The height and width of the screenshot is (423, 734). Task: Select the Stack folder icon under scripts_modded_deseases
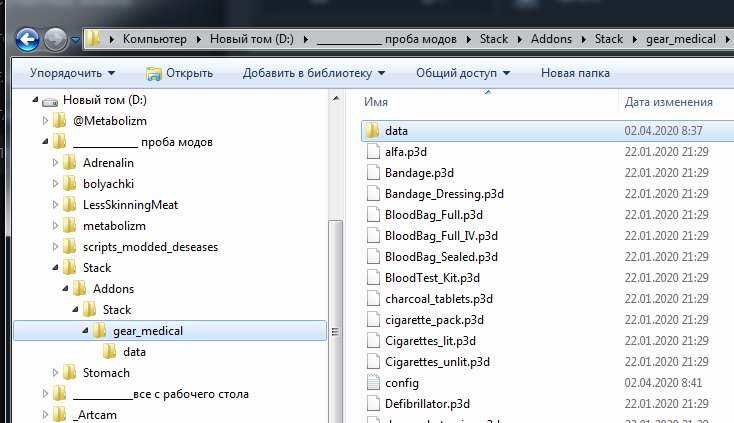69,268
